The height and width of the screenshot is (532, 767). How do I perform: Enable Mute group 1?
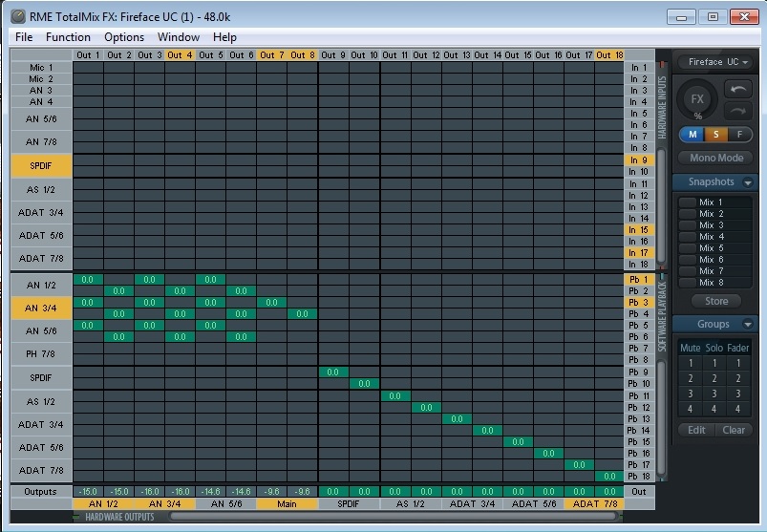(x=690, y=363)
